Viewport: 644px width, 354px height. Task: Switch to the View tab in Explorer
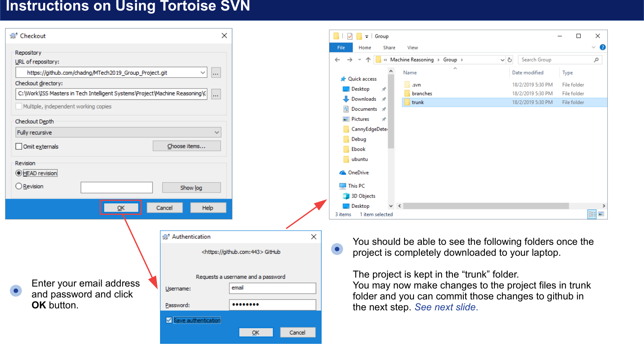(x=412, y=47)
